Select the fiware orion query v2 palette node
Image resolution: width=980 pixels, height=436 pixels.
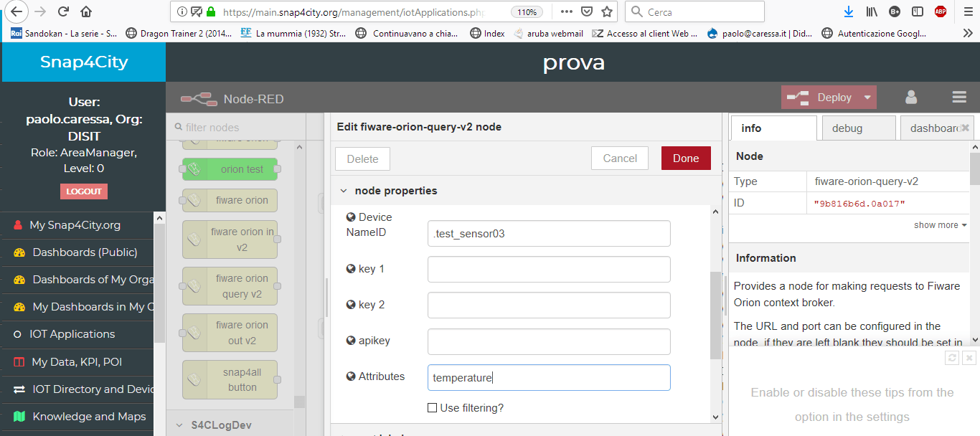click(x=230, y=286)
